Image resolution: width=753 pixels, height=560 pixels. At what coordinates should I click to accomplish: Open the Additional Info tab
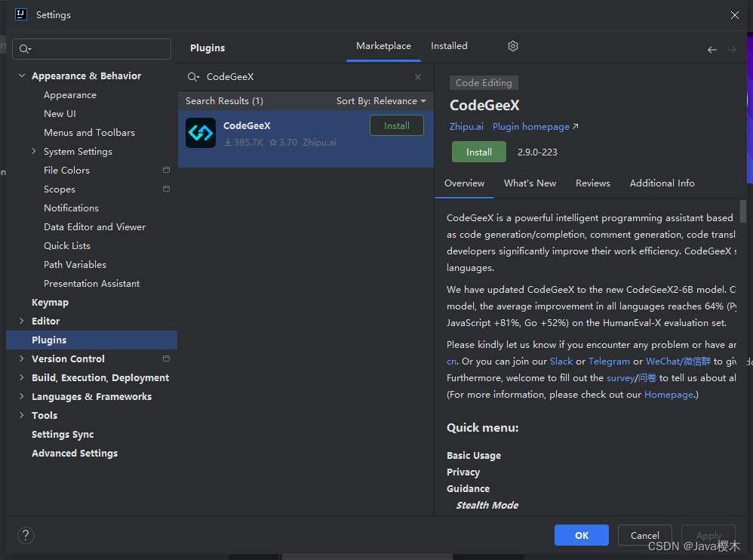coord(662,183)
